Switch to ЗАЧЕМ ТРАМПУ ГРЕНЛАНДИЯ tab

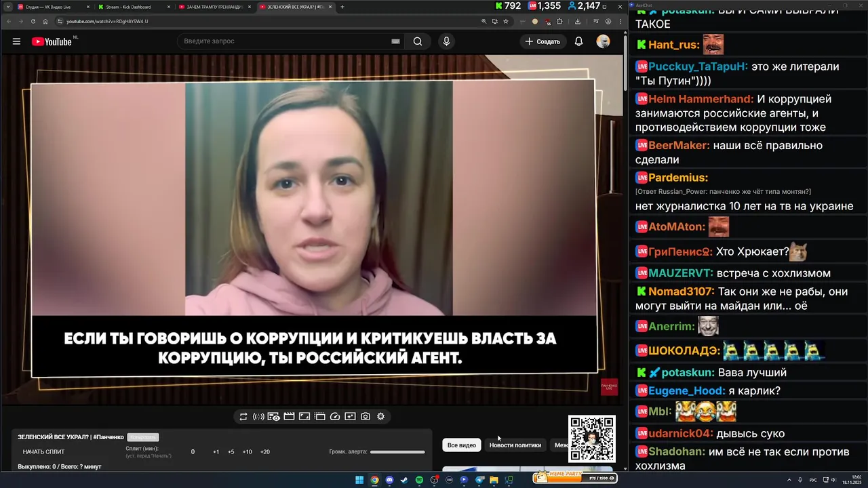pyautogui.click(x=214, y=7)
